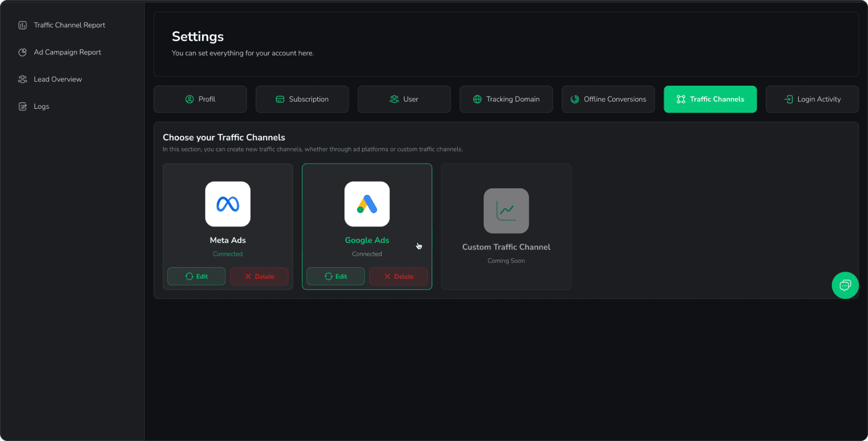
Task: Select the Tracking Domain tab
Action: point(506,99)
